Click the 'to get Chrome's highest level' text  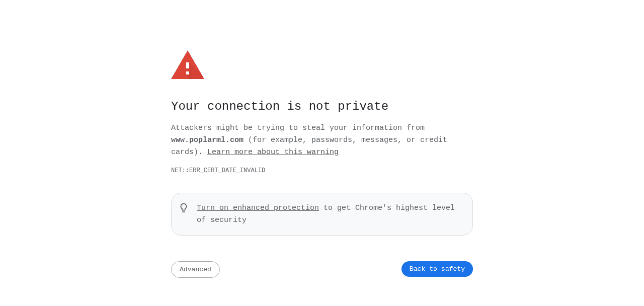coord(389,208)
